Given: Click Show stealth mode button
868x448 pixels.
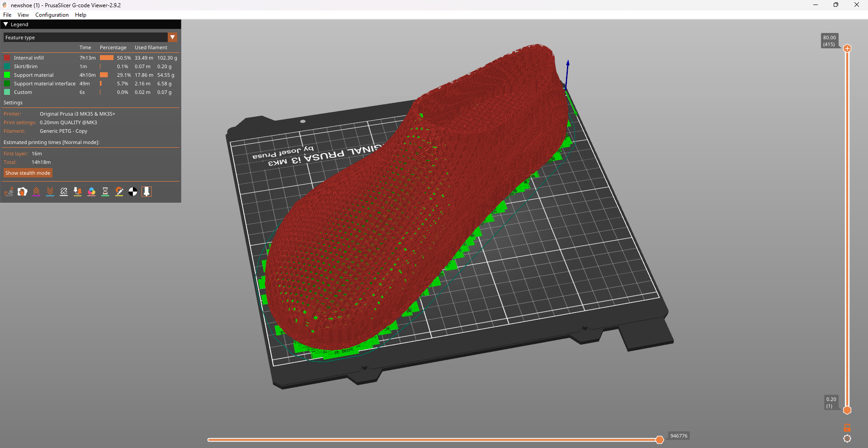Looking at the screenshot, I should [28, 173].
